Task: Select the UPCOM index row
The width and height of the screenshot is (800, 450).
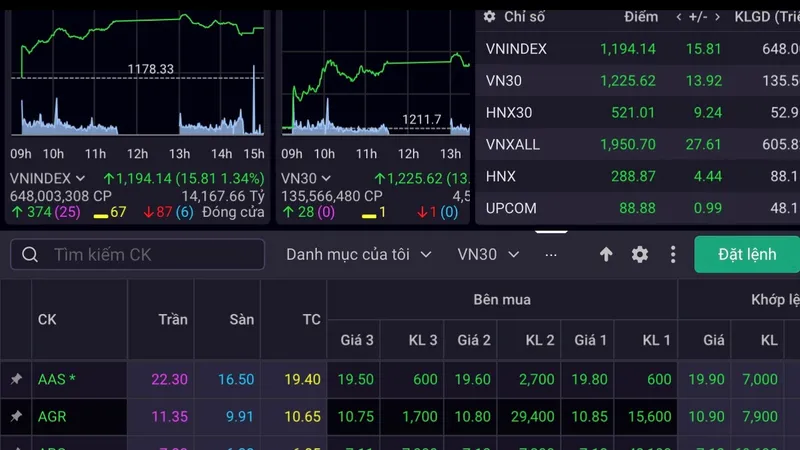Action: coord(638,208)
